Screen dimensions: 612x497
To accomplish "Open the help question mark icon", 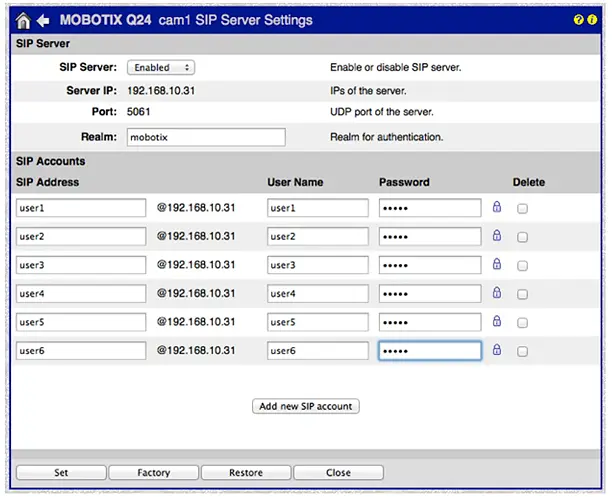I will click(579, 20).
